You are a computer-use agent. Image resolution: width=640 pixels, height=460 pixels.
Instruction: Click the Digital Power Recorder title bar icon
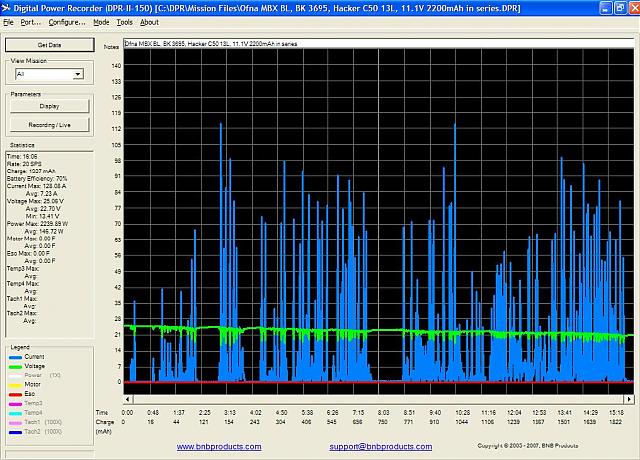[7, 7]
